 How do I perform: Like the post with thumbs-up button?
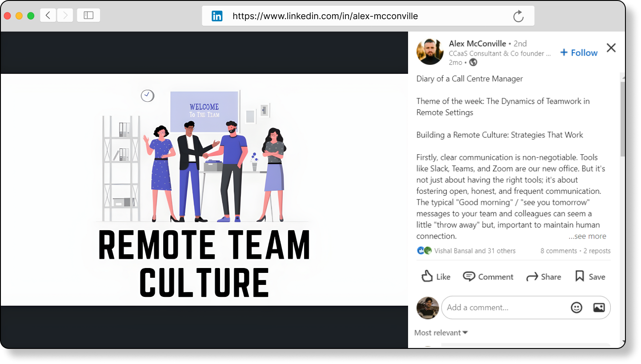click(x=436, y=276)
